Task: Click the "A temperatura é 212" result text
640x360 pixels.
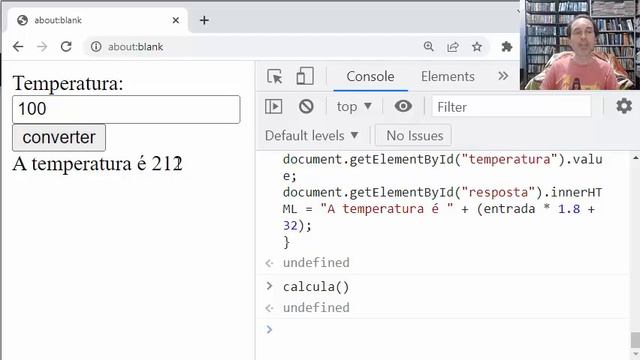Action: (97, 164)
